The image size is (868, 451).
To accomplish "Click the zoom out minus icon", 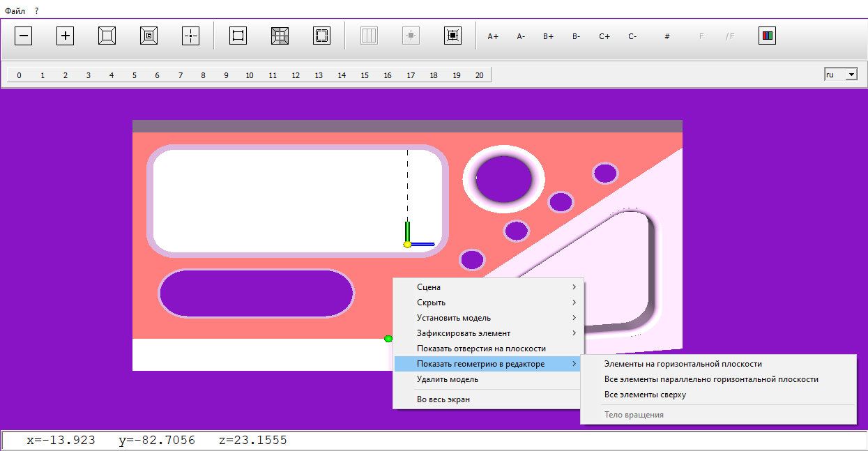I will click(24, 36).
